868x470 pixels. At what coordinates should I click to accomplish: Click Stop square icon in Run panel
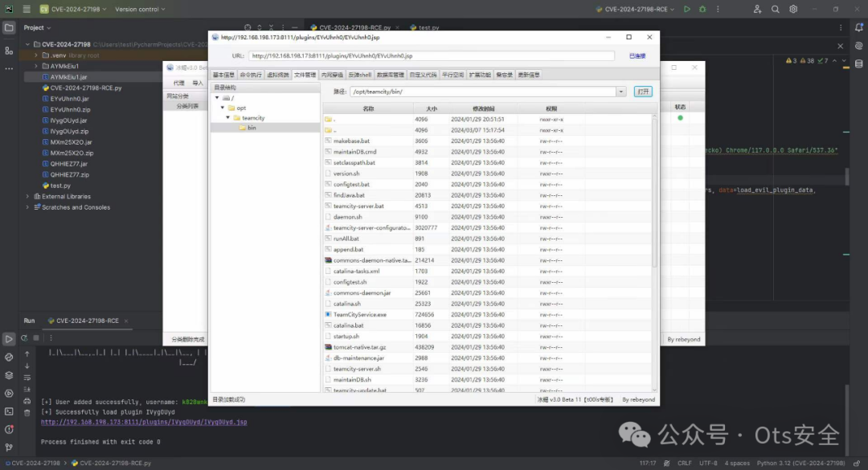pos(36,337)
